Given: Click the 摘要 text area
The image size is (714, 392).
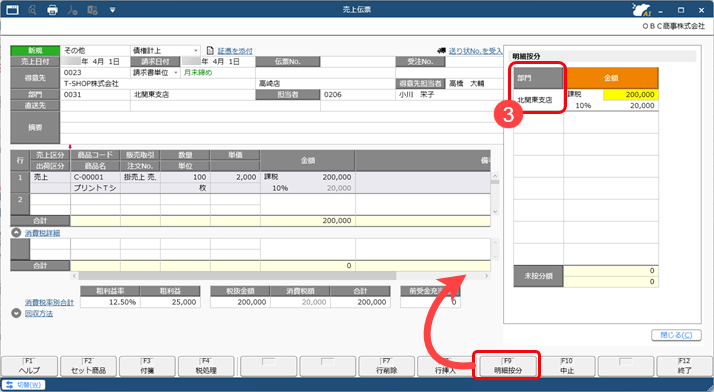Looking at the screenshot, I should click(x=281, y=127).
